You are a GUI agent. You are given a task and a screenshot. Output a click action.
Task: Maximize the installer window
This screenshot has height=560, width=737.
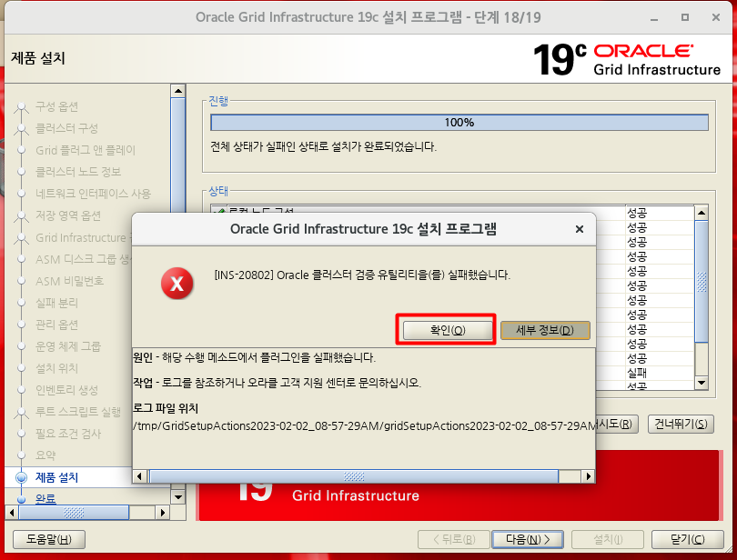[x=685, y=17]
